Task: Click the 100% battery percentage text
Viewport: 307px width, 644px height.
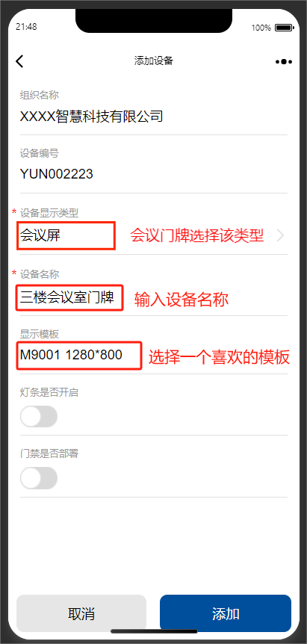Action: pos(261,28)
